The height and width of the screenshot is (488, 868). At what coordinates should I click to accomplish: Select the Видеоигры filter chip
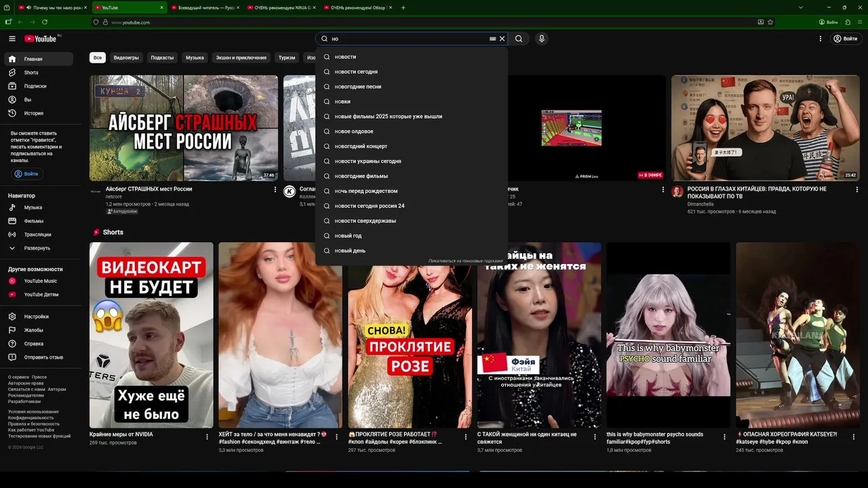click(x=126, y=58)
